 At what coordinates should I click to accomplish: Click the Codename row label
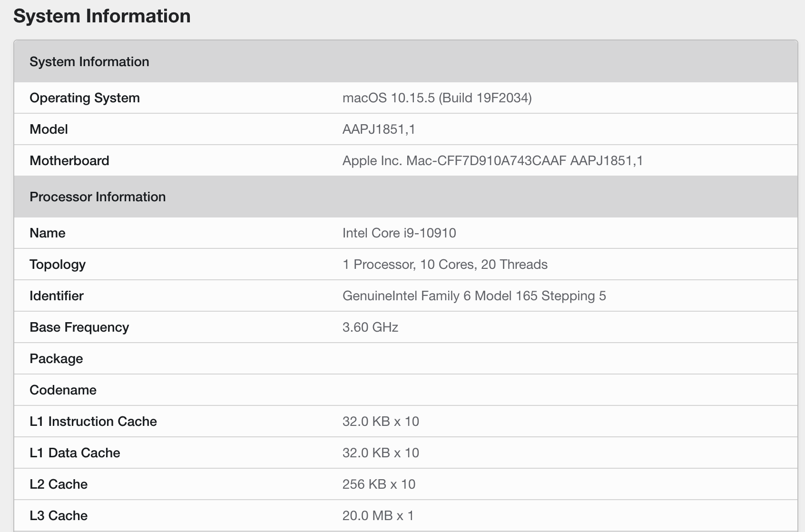click(63, 390)
